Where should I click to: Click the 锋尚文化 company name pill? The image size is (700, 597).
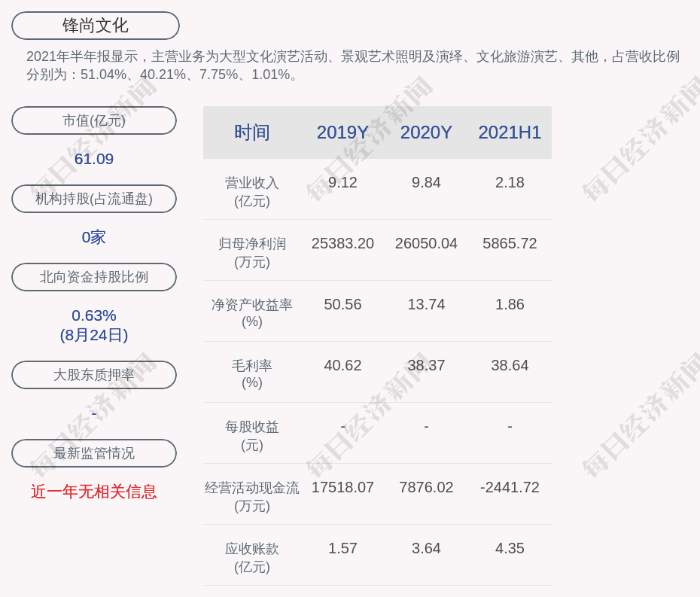point(96,26)
